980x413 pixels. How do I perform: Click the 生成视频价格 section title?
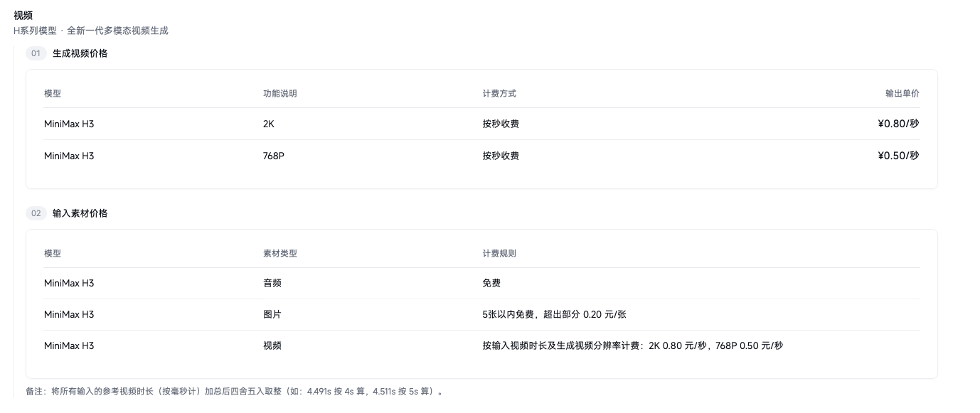[x=80, y=53]
